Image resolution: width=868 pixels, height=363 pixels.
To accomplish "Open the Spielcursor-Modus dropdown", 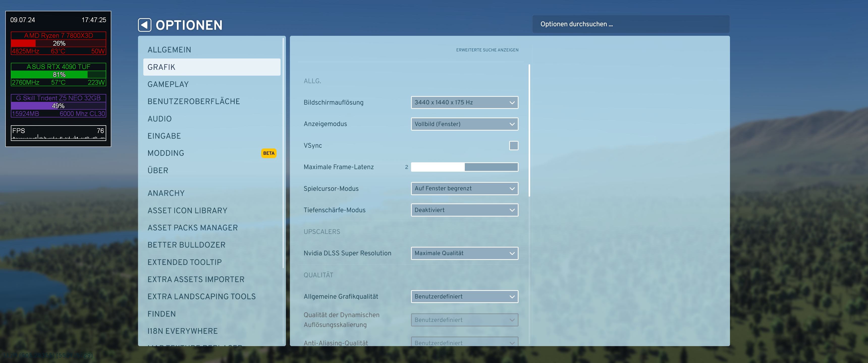I will click(464, 189).
